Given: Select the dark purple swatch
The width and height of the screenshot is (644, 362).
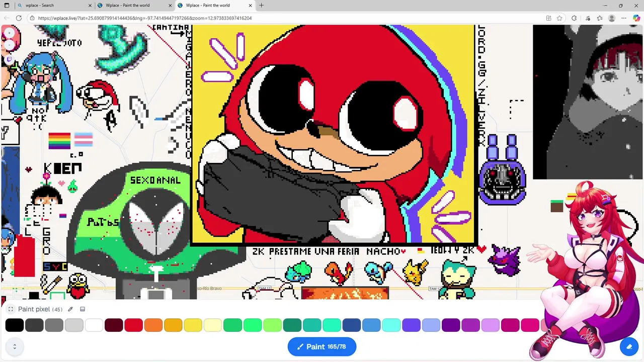Looking at the screenshot, I should [x=451, y=325].
